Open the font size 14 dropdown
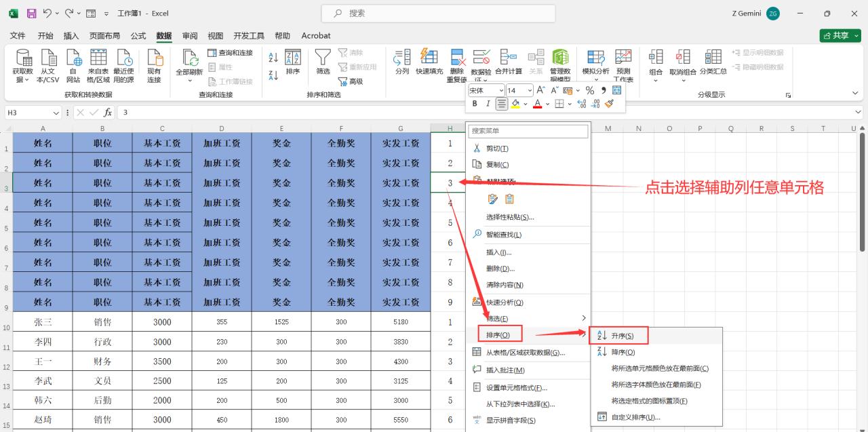 [530, 90]
